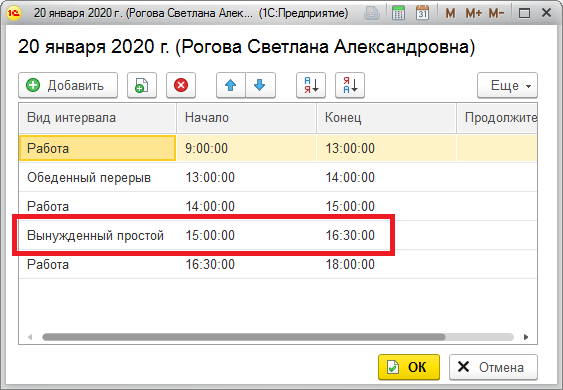Click the 13:00:00 end time of the first row
Viewport: 563px width, 390px height.
[x=386, y=148]
